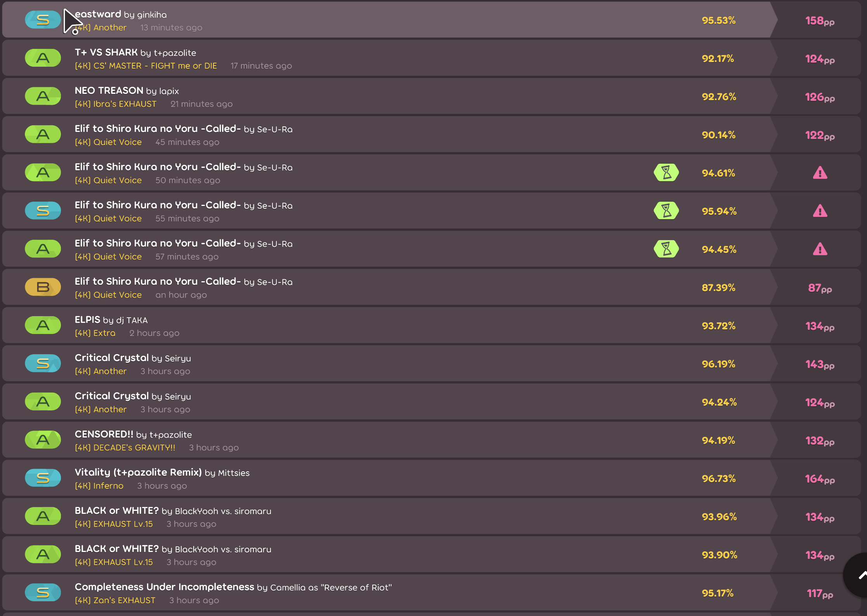The image size is (867, 616).
Task: Click the S rank badge on Vitality remix
Action: tap(43, 478)
